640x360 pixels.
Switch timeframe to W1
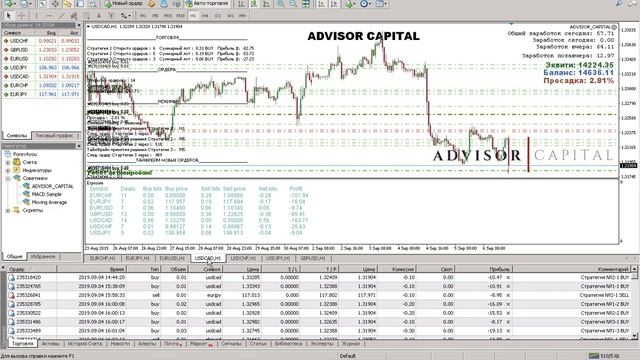click(231, 16)
